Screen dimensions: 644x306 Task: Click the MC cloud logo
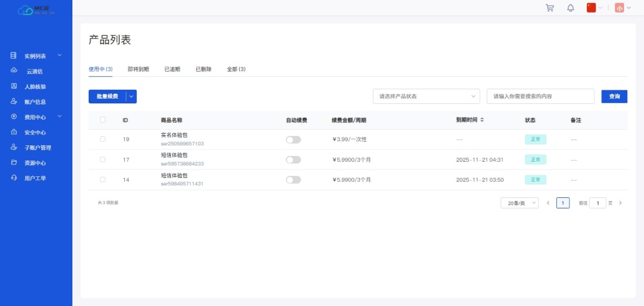click(36, 10)
